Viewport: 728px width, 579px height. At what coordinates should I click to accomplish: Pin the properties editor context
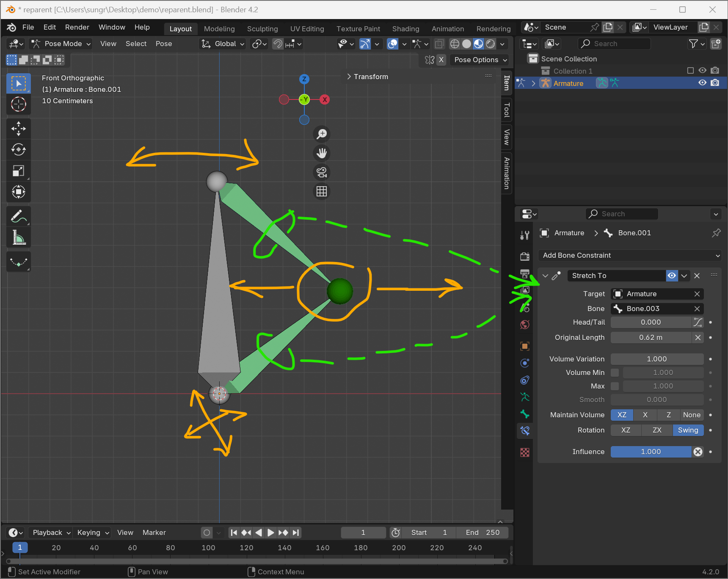point(716,233)
